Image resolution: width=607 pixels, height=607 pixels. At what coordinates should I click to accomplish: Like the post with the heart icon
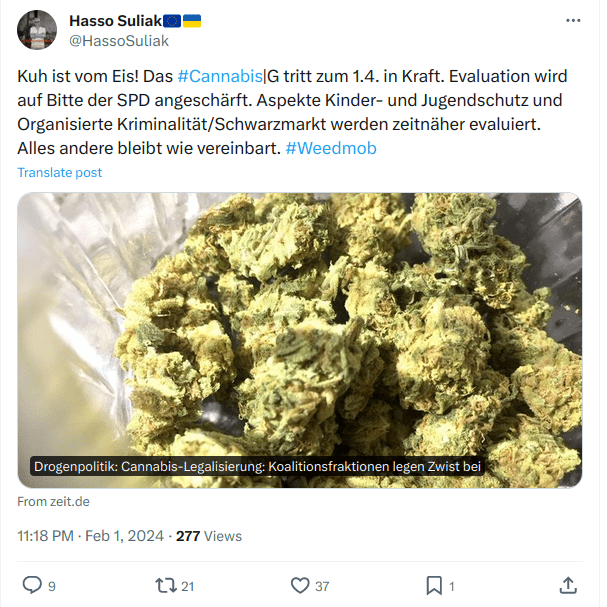coord(300,585)
